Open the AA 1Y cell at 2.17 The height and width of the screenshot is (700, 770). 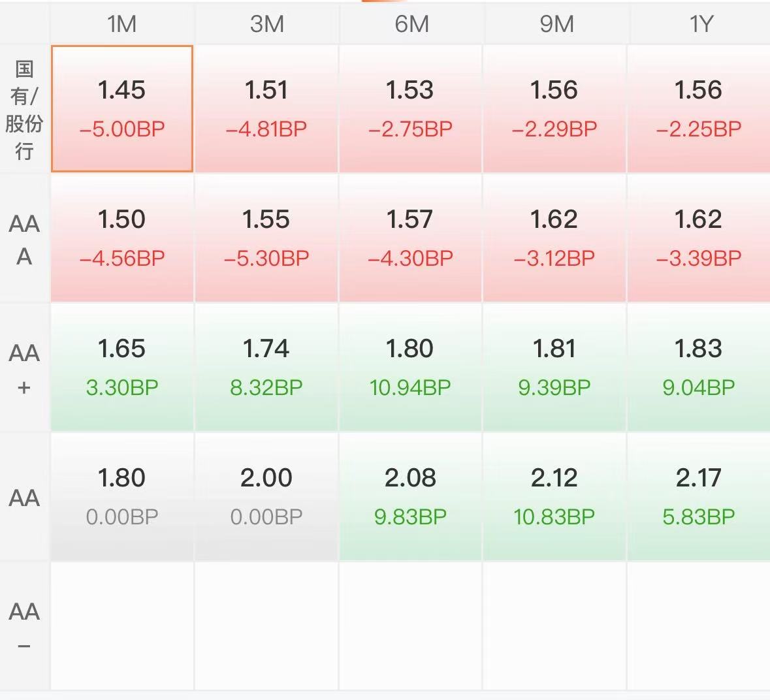point(699,497)
